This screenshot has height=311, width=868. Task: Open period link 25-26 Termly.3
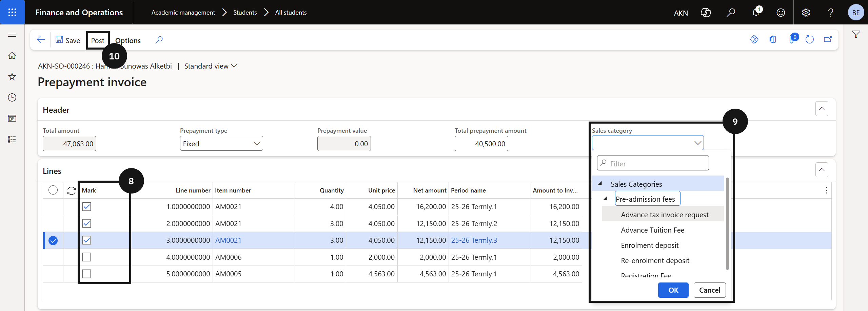pyautogui.click(x=474, y=240)
